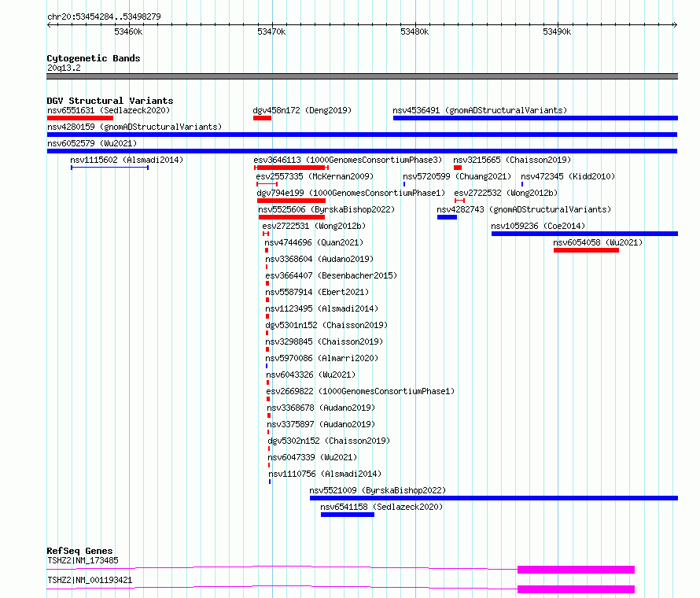The image size is (700, 598).
Task: Click esv3664407 (Besenbacher2015) label
Action: (x=331, y=275)
